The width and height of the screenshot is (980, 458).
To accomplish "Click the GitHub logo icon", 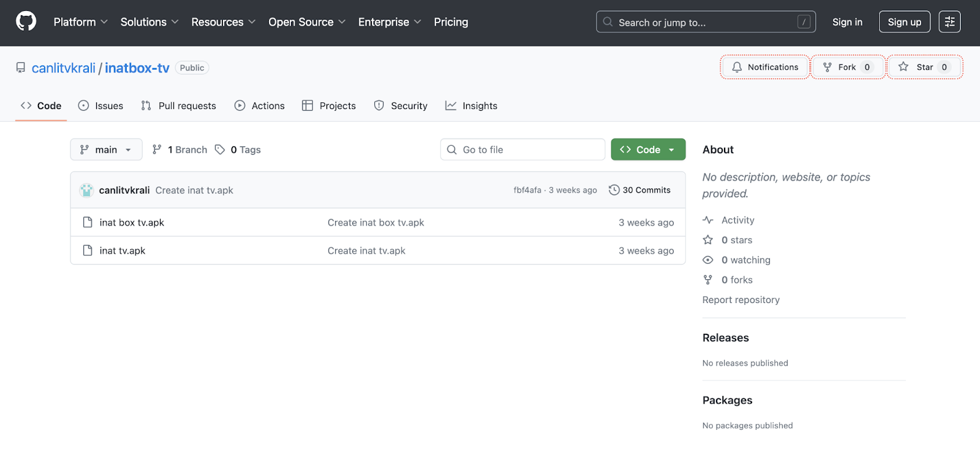I will pyautogui.click(x=26, y=22).
